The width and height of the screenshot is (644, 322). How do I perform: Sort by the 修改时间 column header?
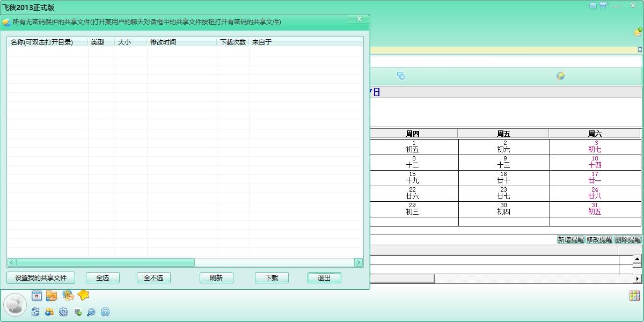(181, 42)
